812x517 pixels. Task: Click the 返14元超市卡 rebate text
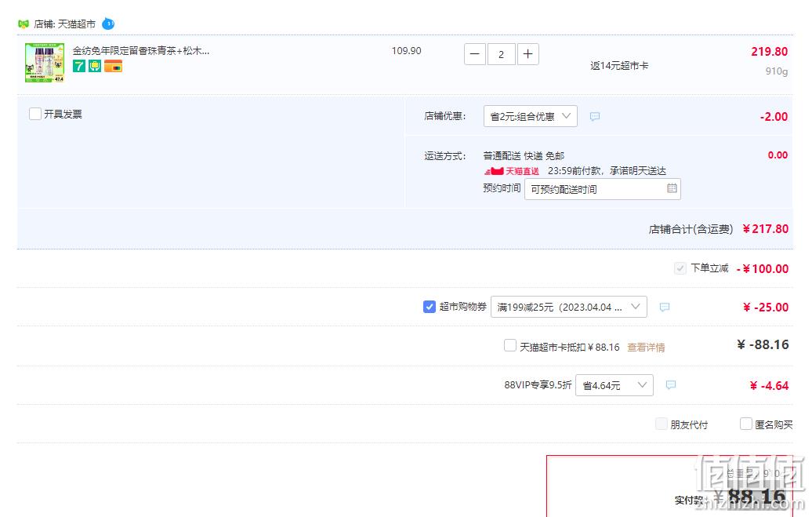tap(619, 66)
